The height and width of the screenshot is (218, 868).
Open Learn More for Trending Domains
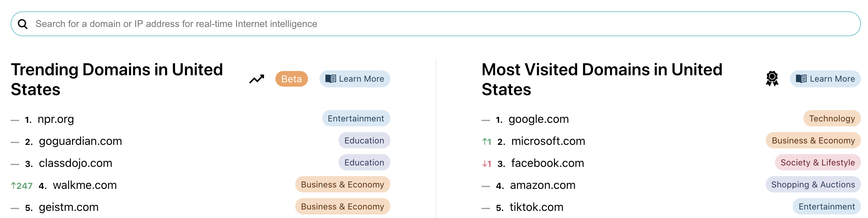[x=355, y=79]
